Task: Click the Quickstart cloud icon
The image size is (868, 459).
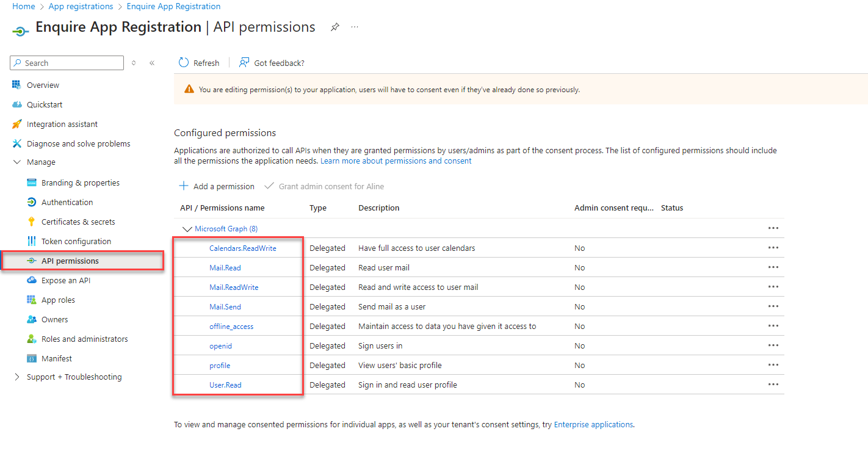Action: point(16,104)
